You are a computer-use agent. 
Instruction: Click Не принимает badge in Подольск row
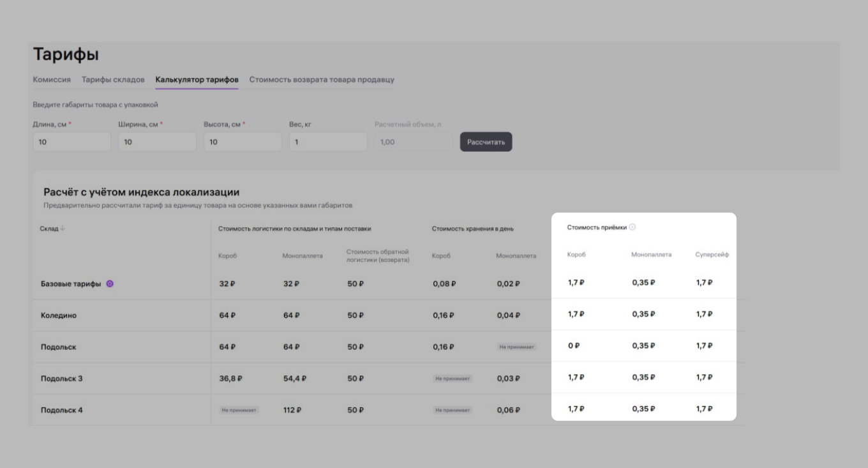click(x=516, y=347)
